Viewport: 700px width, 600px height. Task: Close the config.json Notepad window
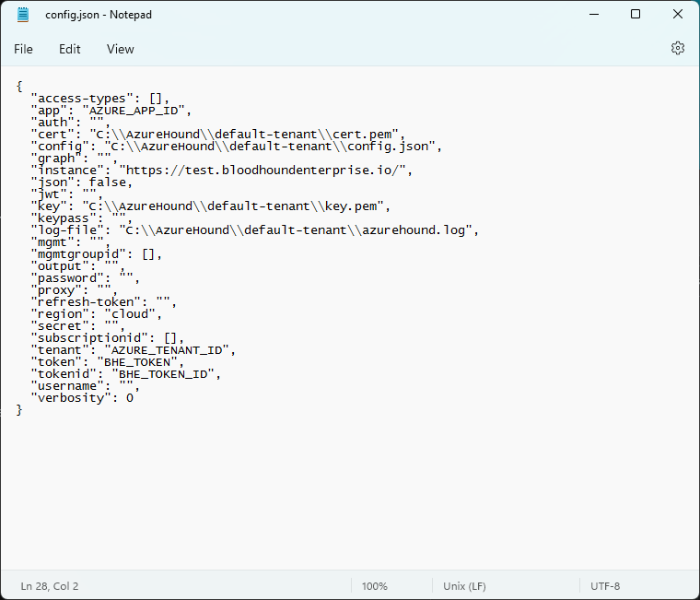click(678, 15)
